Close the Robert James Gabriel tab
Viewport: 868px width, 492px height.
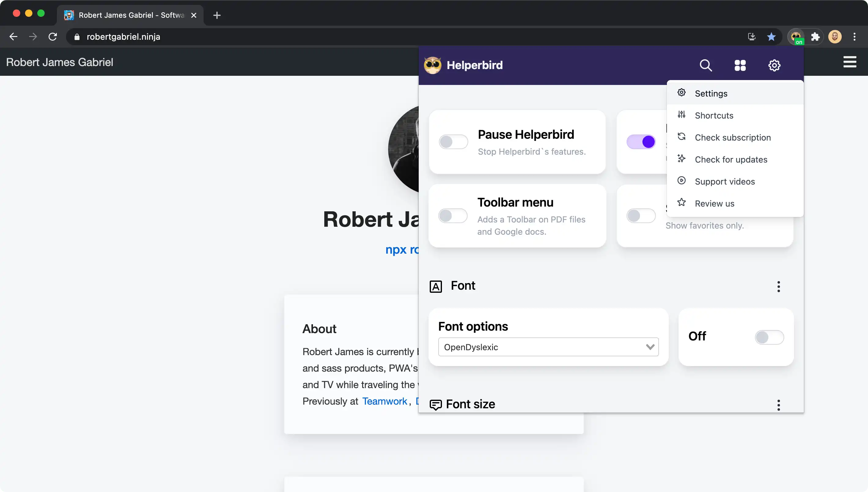point(193,15)
